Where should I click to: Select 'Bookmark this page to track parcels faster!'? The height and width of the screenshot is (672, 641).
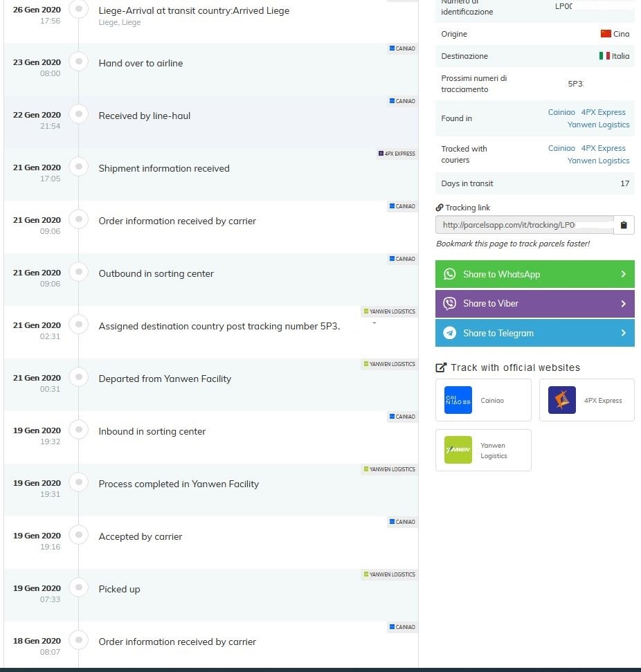(513, 244)
